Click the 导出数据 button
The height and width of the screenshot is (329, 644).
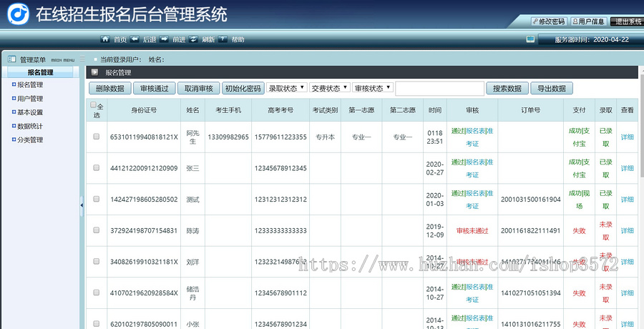(x=552, y=88)
